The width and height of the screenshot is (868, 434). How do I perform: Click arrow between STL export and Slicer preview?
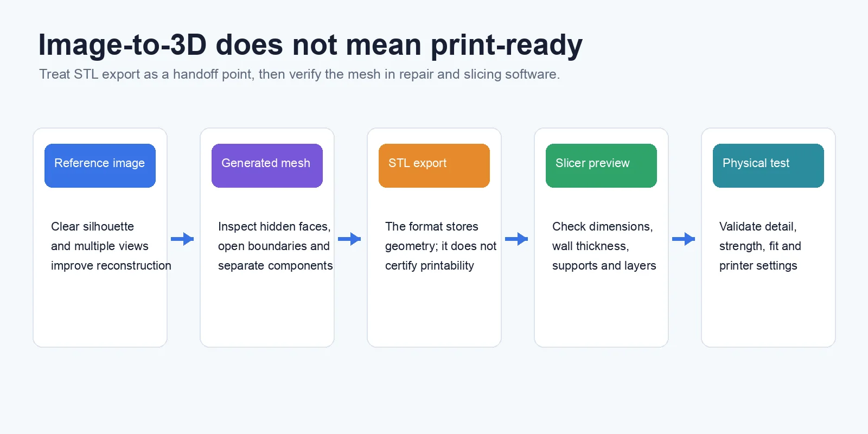[x=517, y=239]
